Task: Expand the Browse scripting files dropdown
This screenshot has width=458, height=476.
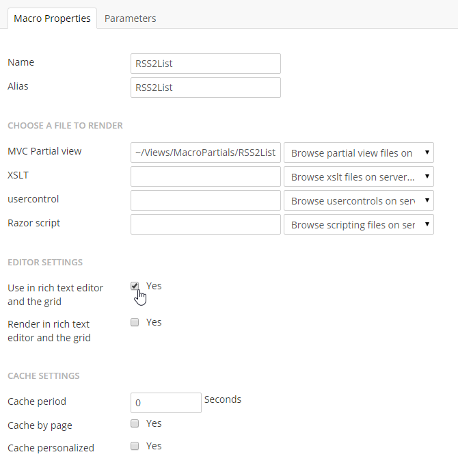Action: (358, 224)
